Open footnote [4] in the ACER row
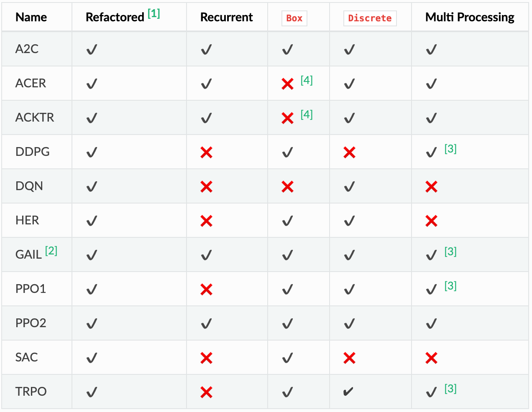The height and width of the screenshot is (412, 532). click(x=307, y=80)
